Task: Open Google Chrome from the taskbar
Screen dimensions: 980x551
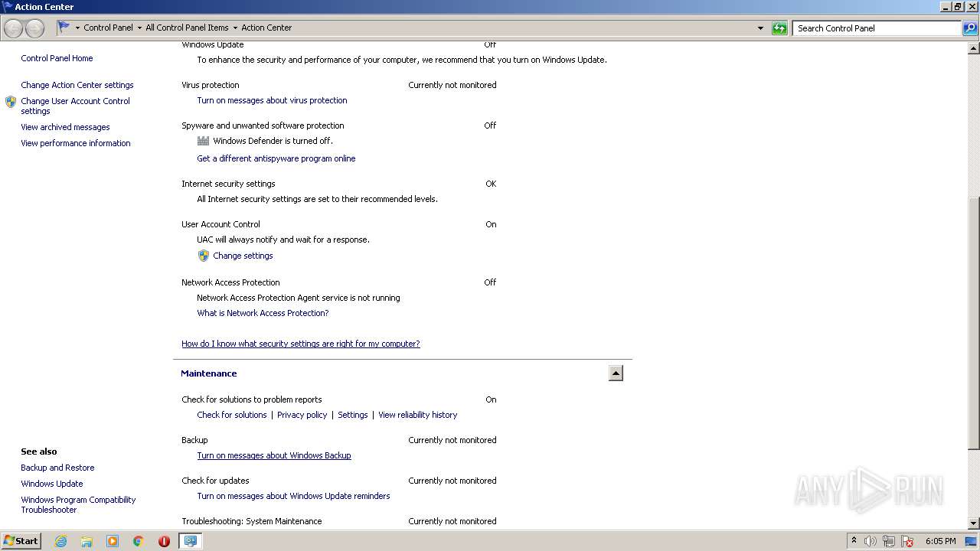Action: pyautogui.click(x=138, y=541)
